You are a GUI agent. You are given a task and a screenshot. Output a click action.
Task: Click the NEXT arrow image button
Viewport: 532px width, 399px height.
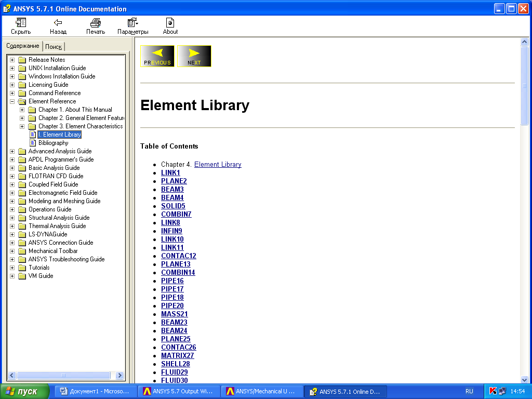[194, 56]
